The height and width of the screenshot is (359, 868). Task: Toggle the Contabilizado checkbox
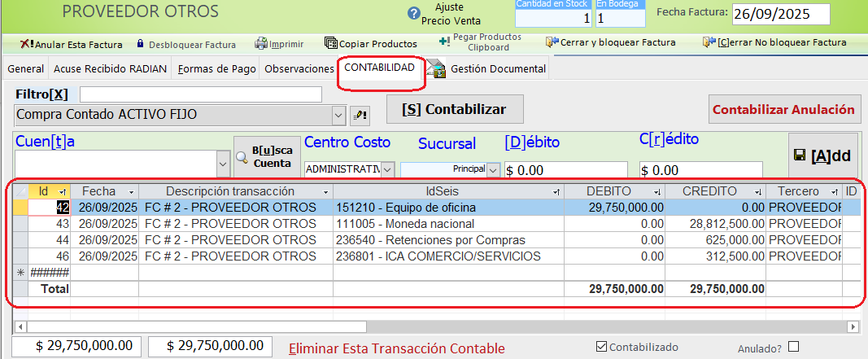pos(601,347)
